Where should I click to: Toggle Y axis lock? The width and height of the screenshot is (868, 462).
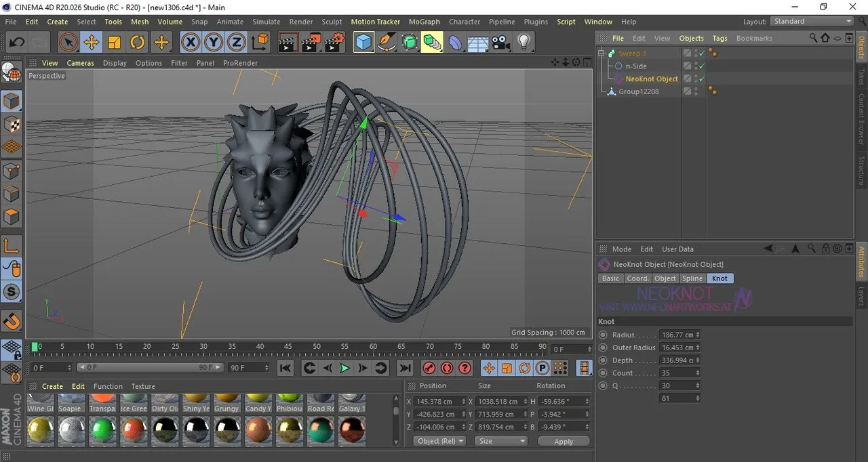coord(214,43)
